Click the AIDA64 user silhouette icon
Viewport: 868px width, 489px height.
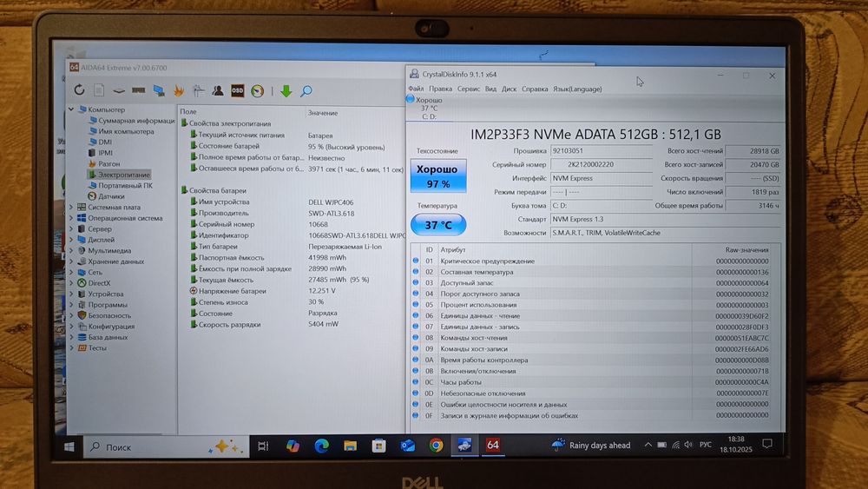pyautogui.click(x=218, y=90)
